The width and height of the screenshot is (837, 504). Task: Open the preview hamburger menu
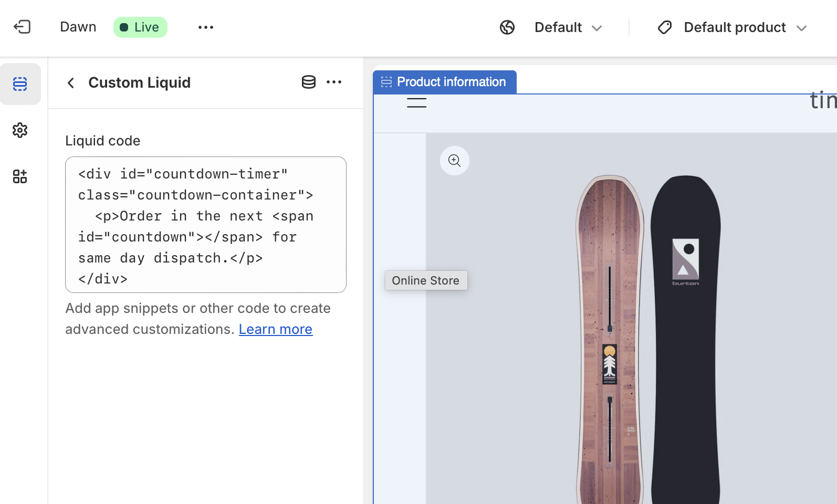[x=417, y=103]
